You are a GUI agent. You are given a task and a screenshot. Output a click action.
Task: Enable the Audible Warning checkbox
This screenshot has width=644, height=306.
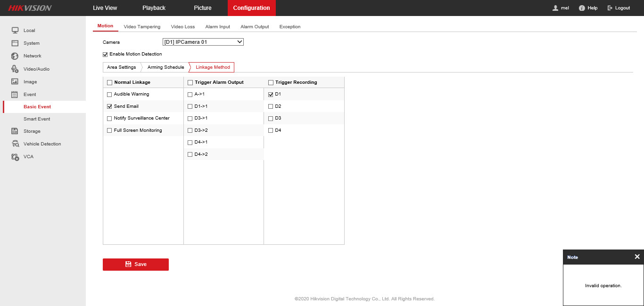(x=109, y=94)
